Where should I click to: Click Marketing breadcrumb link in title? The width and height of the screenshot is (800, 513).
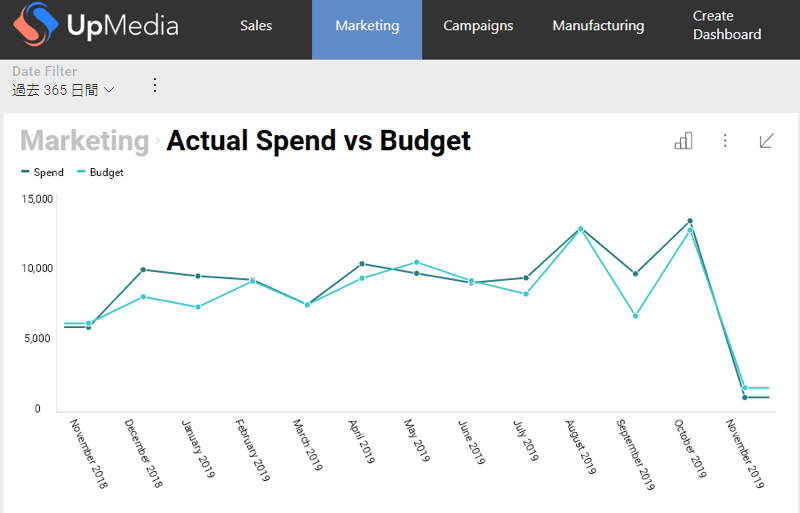(x=84, y=141)
